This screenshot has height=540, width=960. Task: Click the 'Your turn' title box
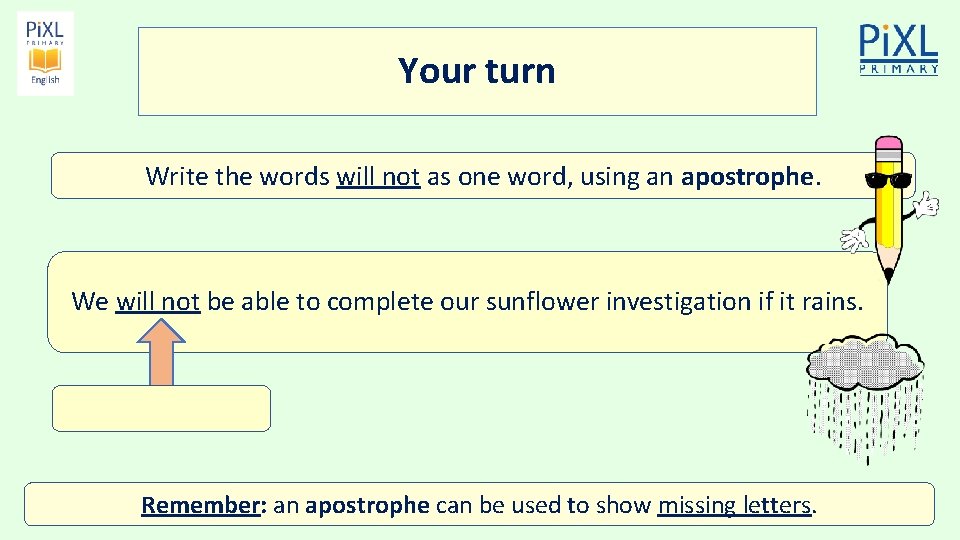pyautogui.click(x=477, y=71)
